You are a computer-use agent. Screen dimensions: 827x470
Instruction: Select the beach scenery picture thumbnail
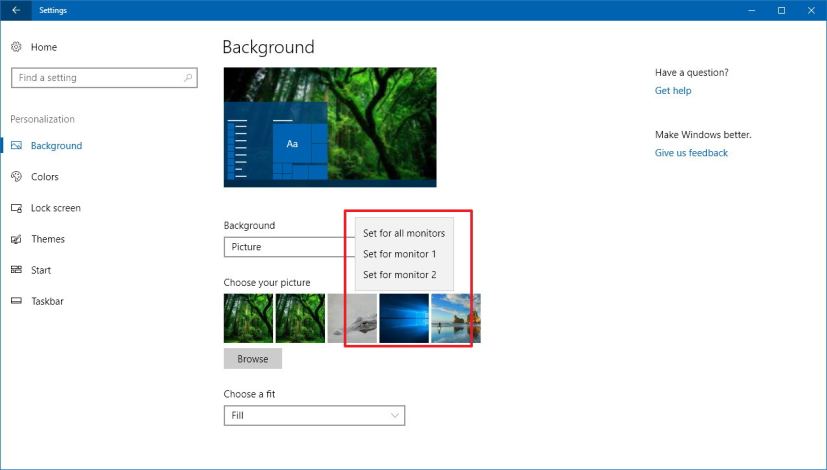456,318
